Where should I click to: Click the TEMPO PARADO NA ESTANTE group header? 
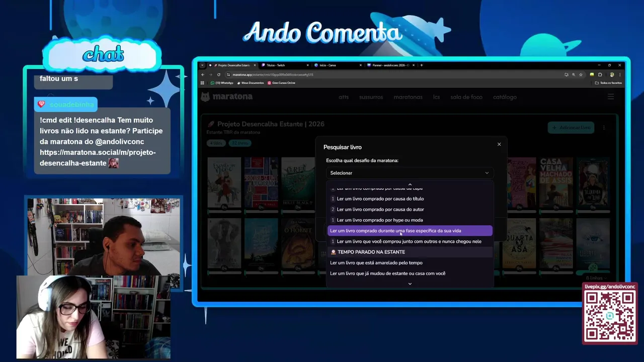click(x=410, y=252)
